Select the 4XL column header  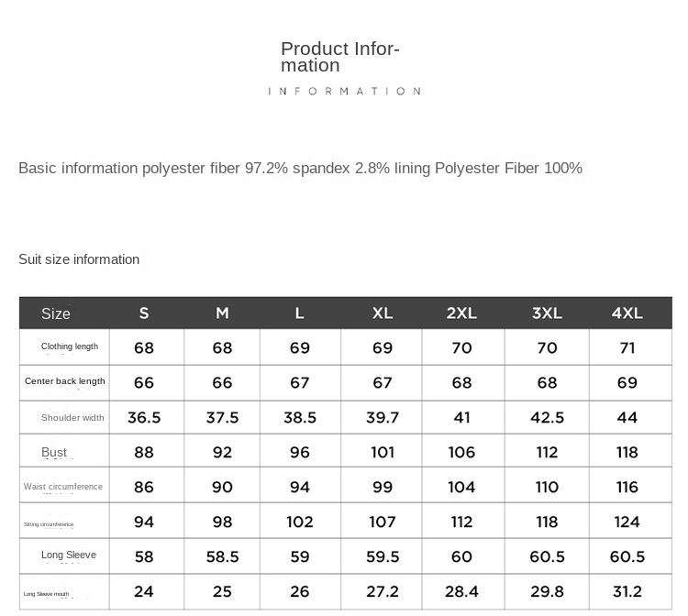click(x=627, y=313)
